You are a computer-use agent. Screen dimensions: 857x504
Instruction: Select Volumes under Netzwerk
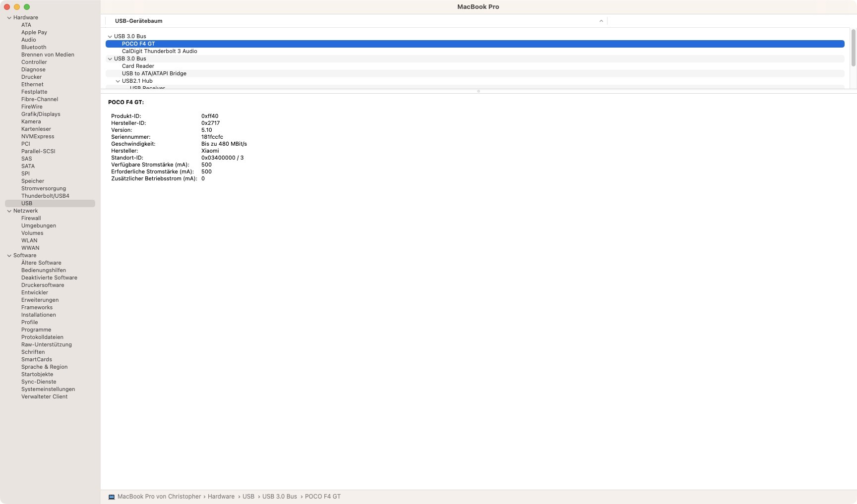tap(32, 233)
